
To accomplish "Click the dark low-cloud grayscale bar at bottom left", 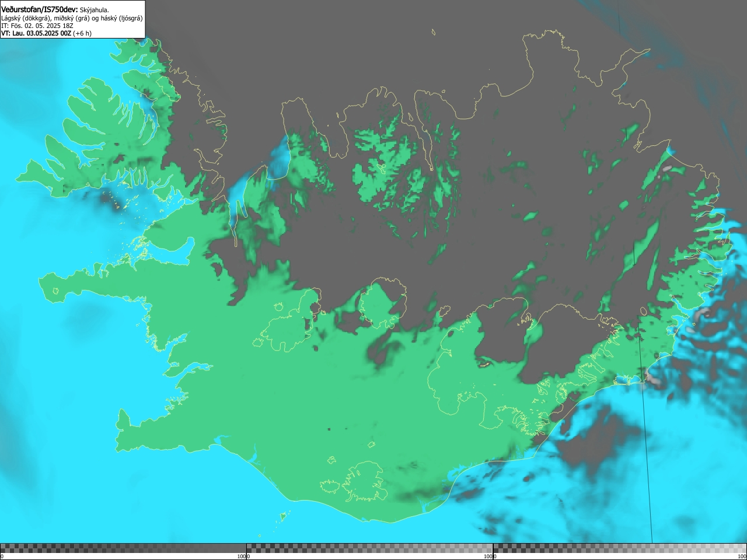I will point(123,548).
